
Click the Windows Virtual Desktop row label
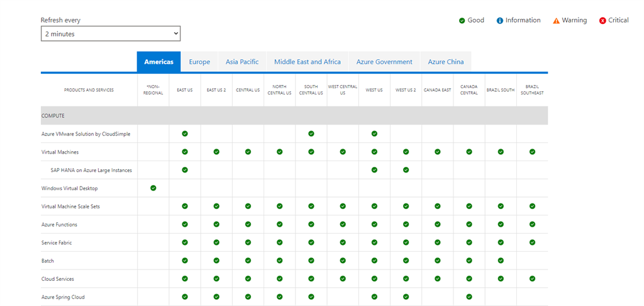69,188
